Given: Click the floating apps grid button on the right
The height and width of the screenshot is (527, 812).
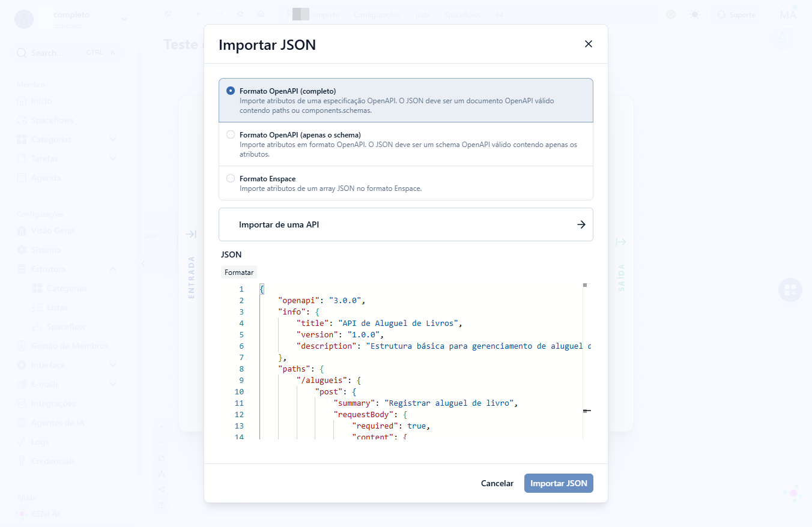Looking at the screenshot, I should click(790, 290).
